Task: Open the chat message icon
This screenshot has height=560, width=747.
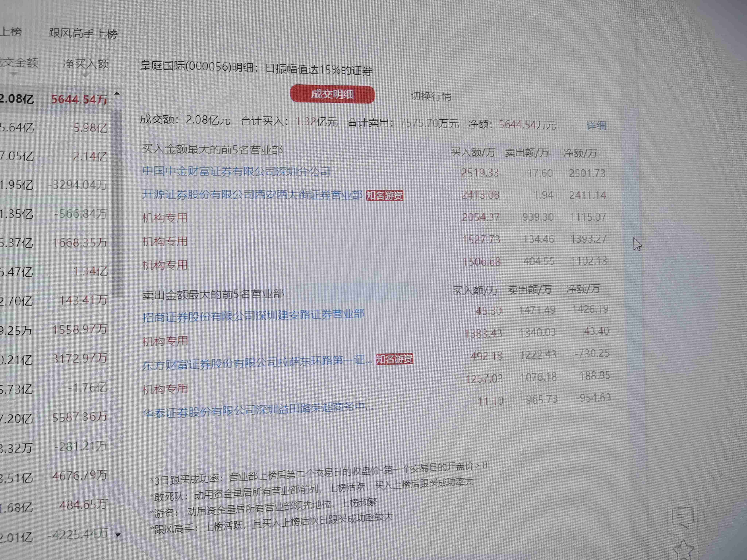Action: tap(683, 517)
